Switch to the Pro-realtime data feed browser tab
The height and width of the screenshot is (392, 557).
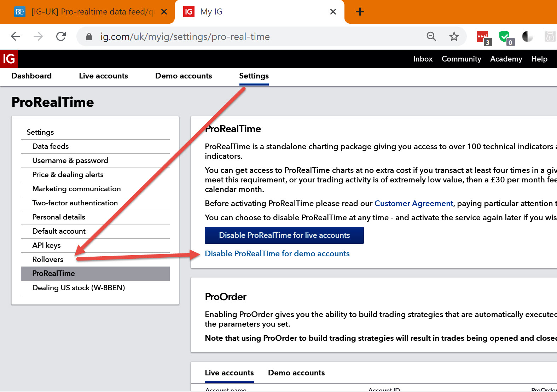coord(87,12)
